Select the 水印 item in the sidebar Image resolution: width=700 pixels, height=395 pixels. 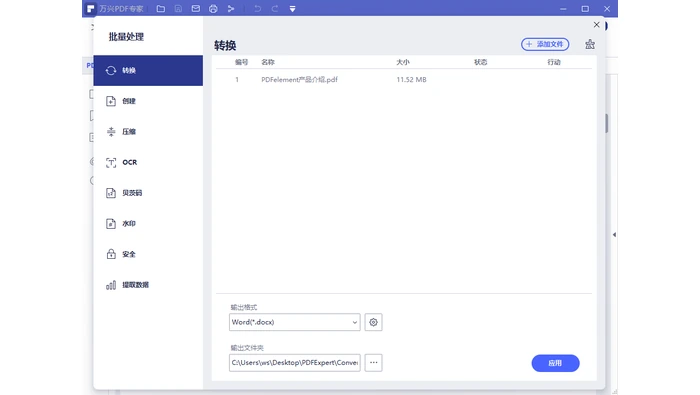click(x=148, y=224)
